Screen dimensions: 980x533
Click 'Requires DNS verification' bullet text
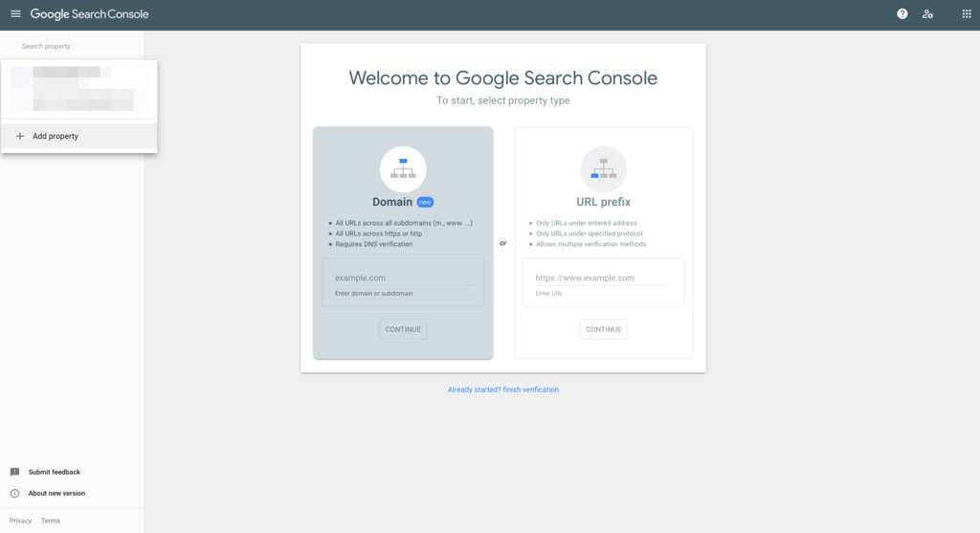pos(374,244)
